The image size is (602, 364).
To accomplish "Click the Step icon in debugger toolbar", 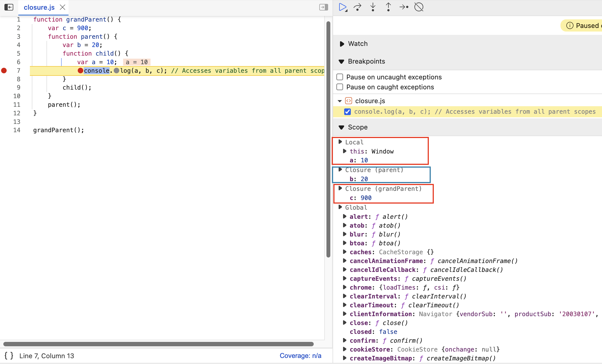I will 404,7.
